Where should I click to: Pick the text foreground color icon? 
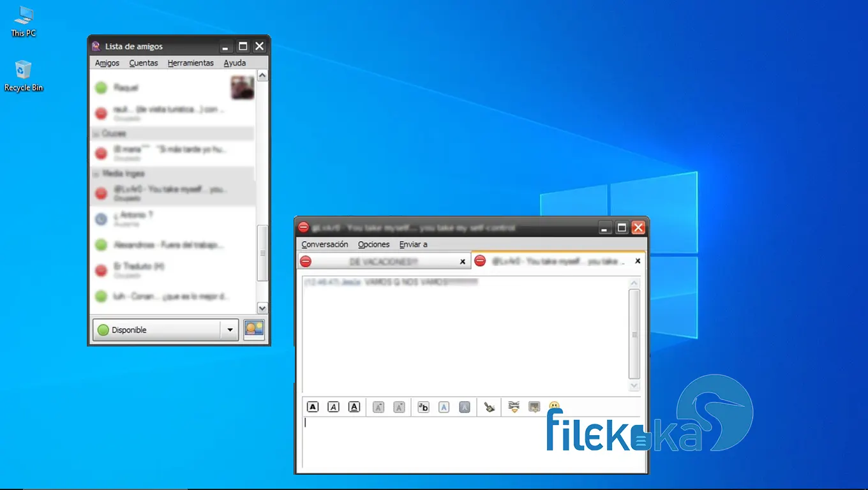(444, 406)
